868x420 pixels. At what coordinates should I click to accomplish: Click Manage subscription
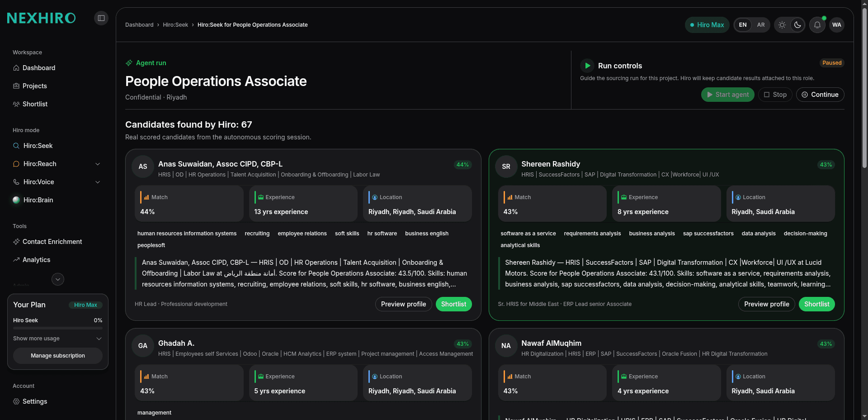[58, 356]
